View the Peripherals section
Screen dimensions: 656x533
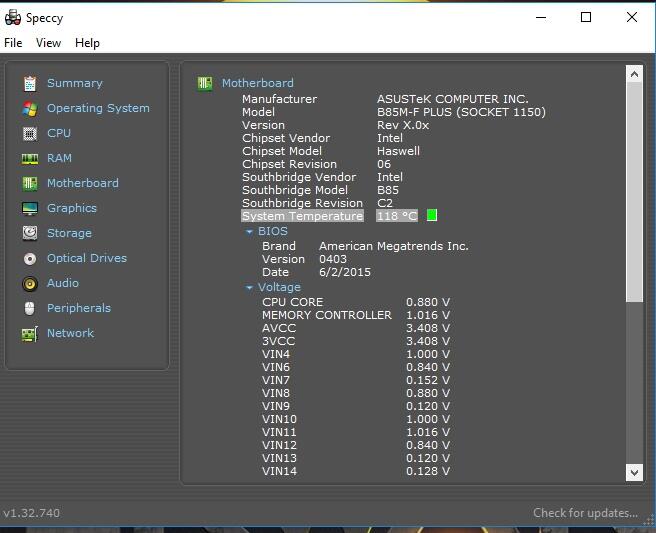click(x=79, y=308)
